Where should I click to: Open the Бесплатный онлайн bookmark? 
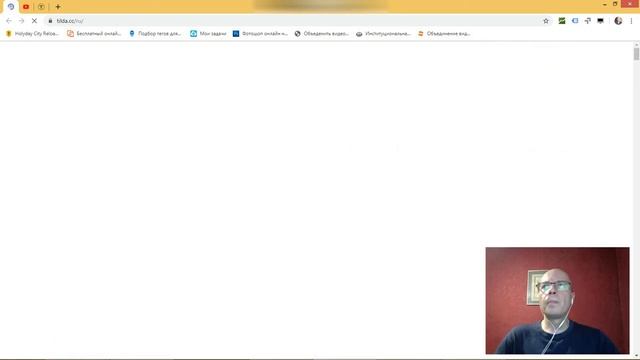pos(94,33)
